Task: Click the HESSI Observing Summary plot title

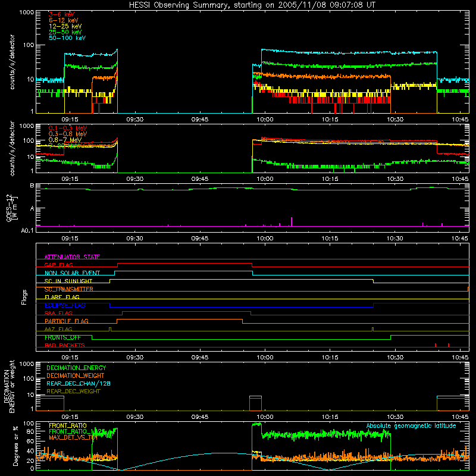Action: [x=252, y=5]
